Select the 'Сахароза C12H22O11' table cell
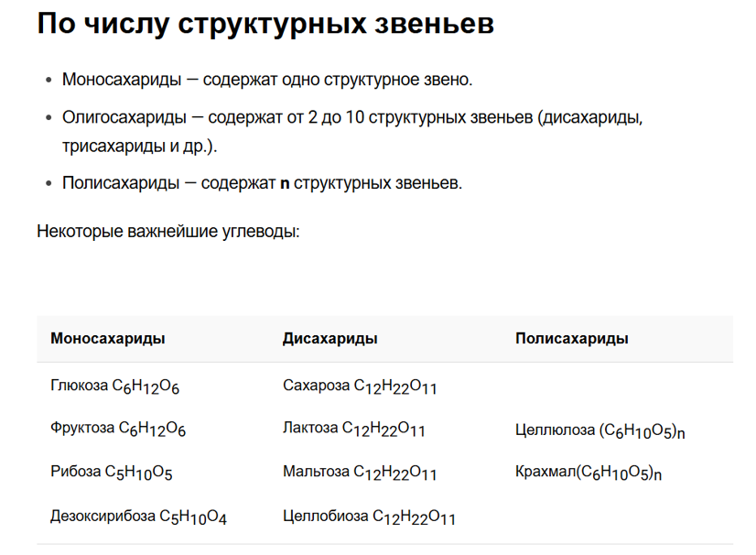 click(x=360, y=386)
